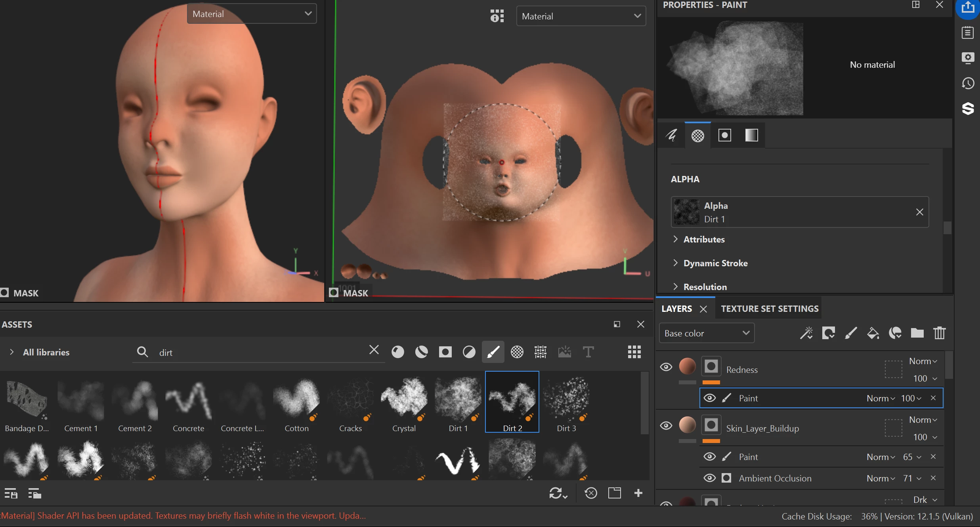Open the History panel clock icon
This screenshot has width=980, height=527.
point(968,83)
